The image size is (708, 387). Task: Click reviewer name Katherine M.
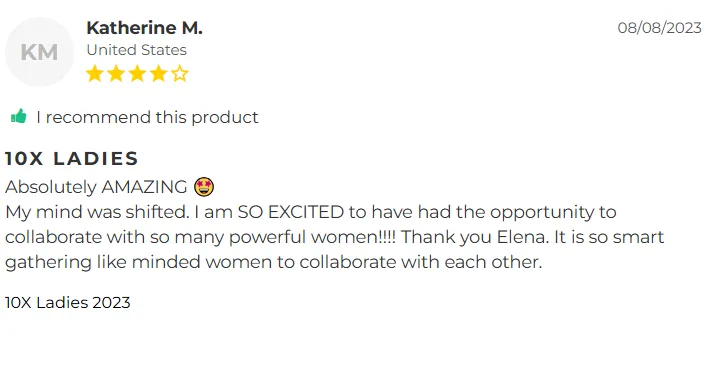144,28
